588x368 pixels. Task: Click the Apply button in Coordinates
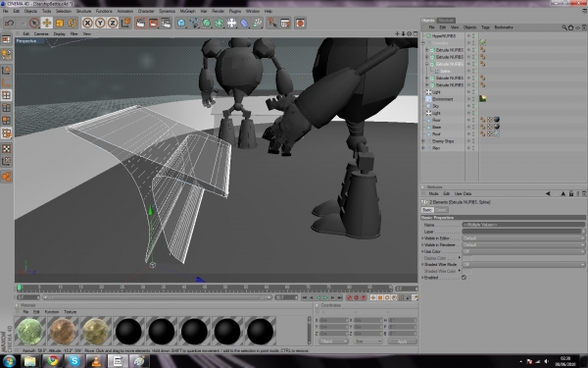click(x=402, y=342)
